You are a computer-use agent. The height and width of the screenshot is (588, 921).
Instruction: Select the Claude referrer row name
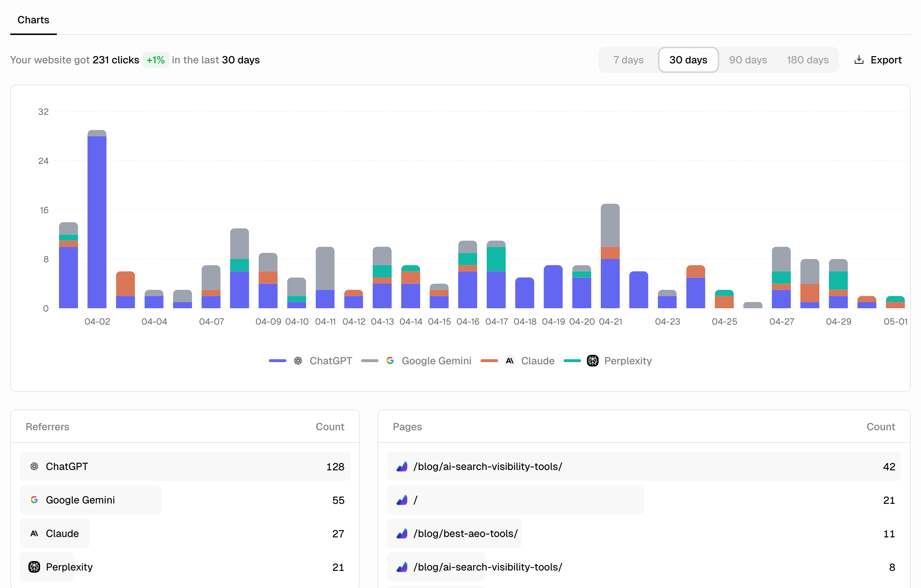[x=62, y=533]
